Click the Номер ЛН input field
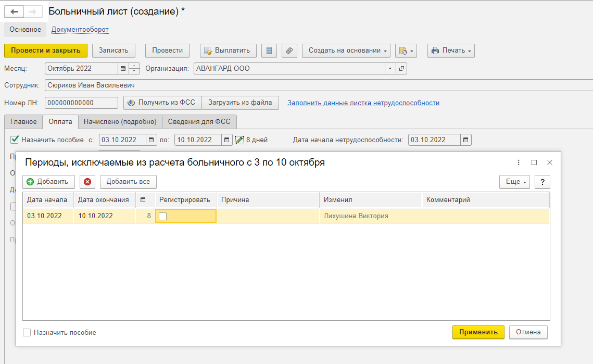This screenshot has height=364, width=593. click(81, 103)
